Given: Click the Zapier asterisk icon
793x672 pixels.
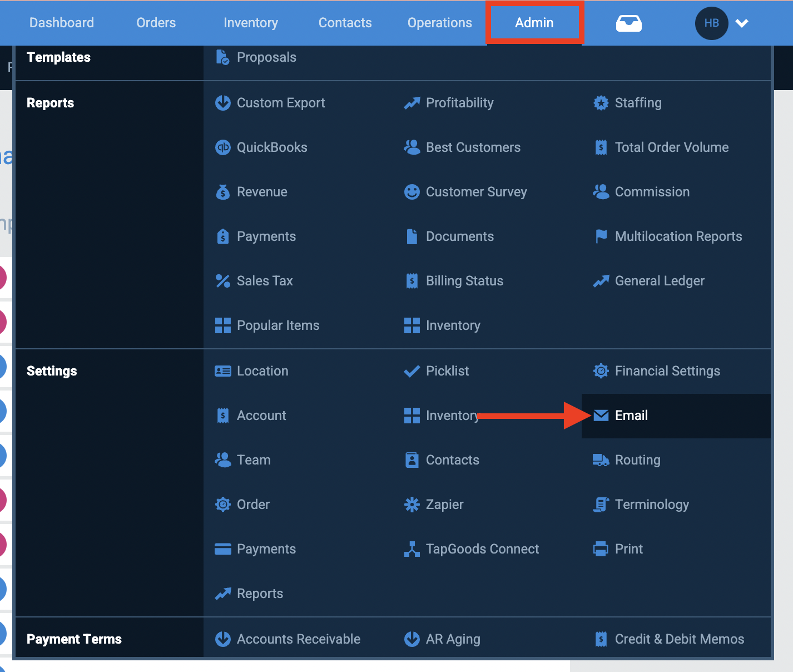Looking at the screenshot, I should point(412,505).
